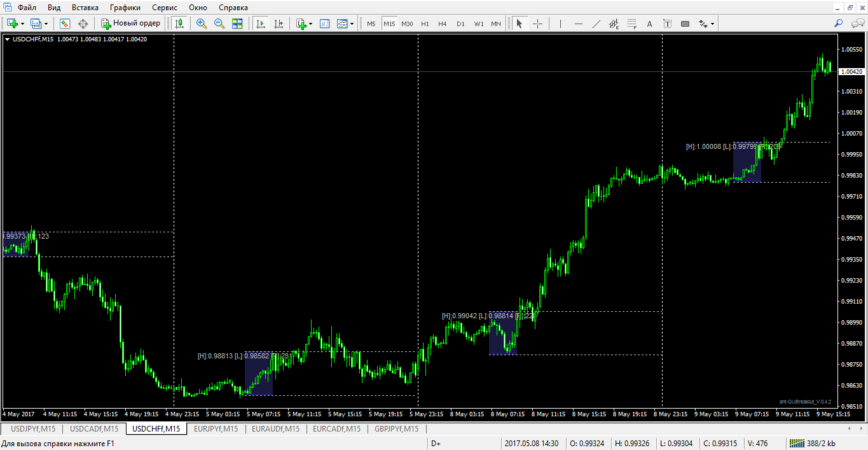Open the Data Window crosshair-target icon

pos(83,24)
